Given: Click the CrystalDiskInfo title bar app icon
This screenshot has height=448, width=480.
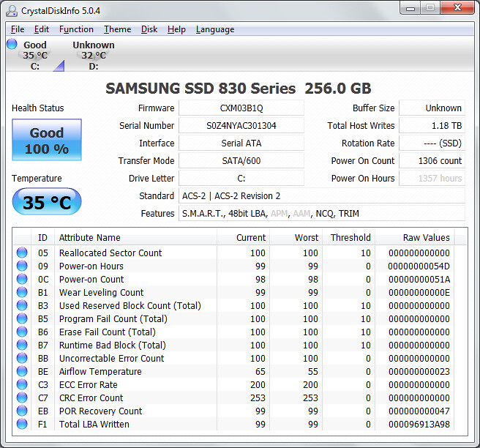Looking at the screenshot, I should click(x=12, y=10).
